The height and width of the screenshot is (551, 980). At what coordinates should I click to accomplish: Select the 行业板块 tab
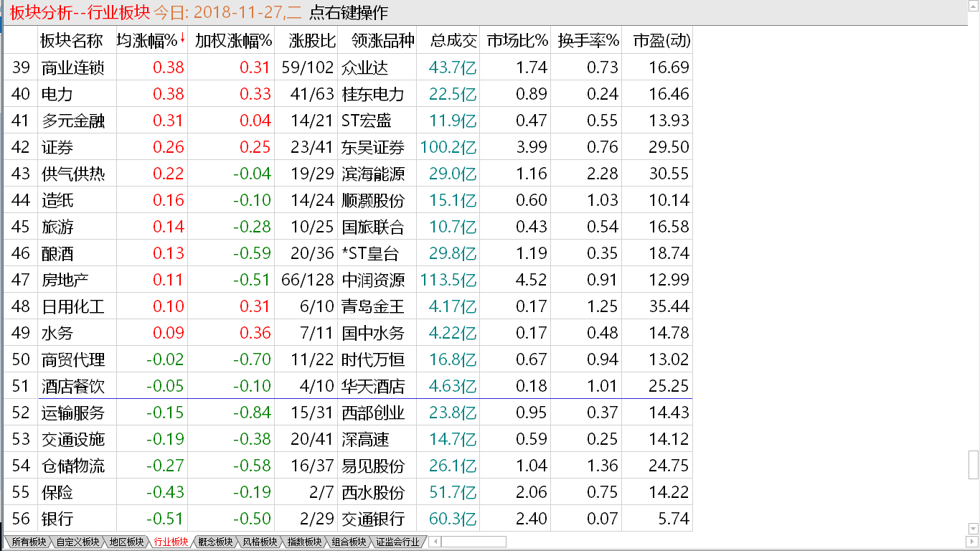point(171,542)
